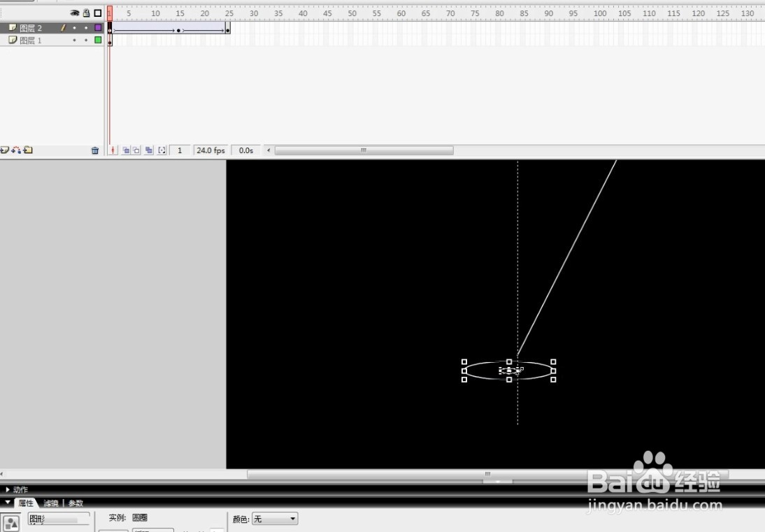The width and height of the screenshot is (765, 532).
Task: Click stage scrollbar left arrow
Action: (2, 474)
